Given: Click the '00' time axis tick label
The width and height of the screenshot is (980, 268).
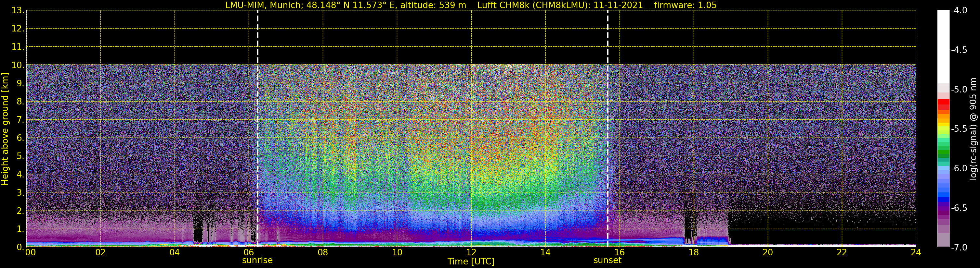Looking at the screenshot, I should [31, 252].
